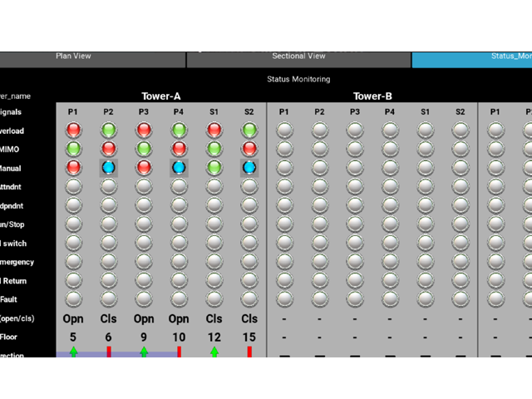Click Tower-A P1 red Overload indicator
Image resolution: width=532 pixels, height=399 pixels.
[x=73, y=130]
